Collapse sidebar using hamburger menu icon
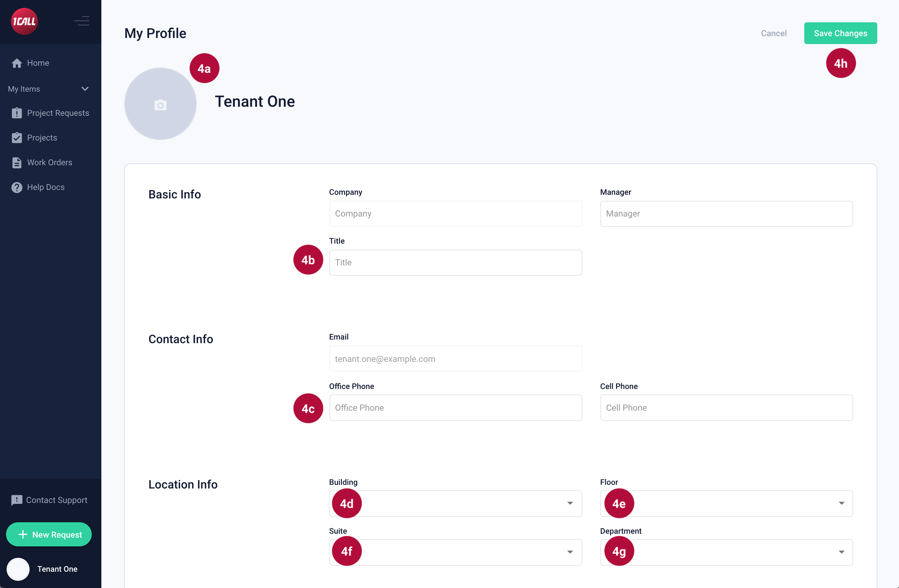This screenshot has height=588, width=899. click(x=82, y=21)
